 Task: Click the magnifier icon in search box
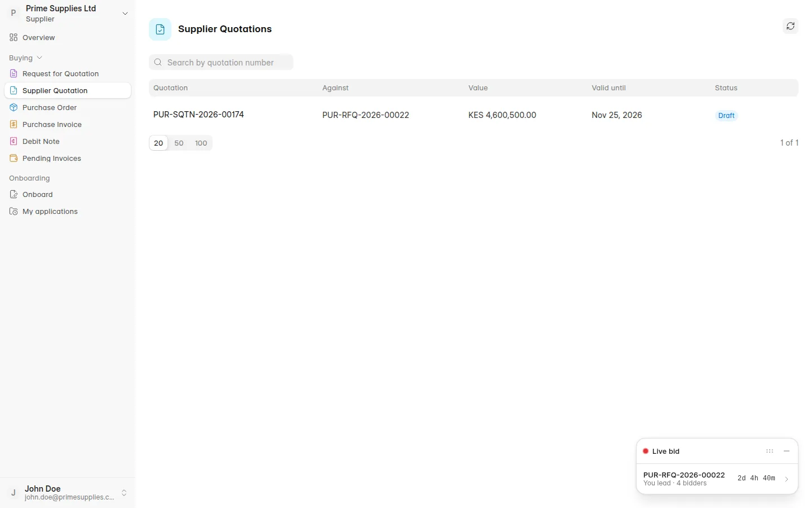point(158,63)
